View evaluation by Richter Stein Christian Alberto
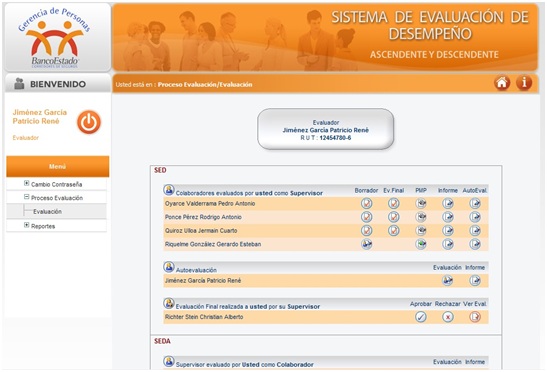The width and height of the screenshot is (547, 372). pyautogui.click(x=475, y=317)
